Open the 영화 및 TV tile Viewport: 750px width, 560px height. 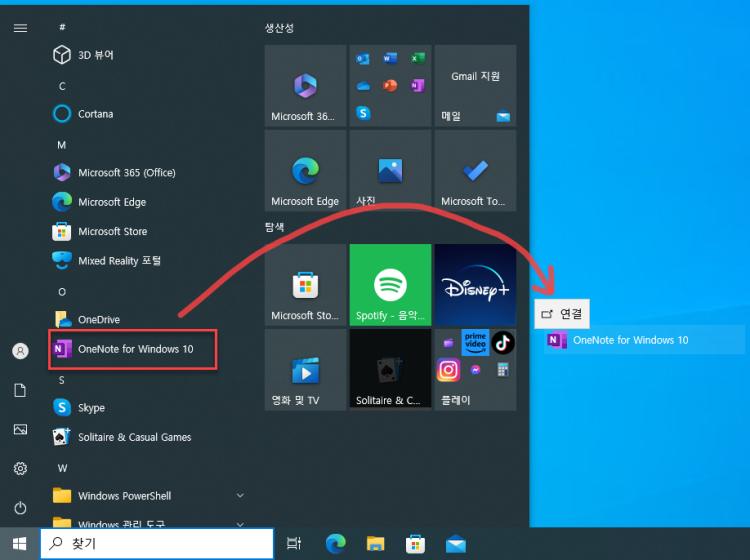[305, 370]
